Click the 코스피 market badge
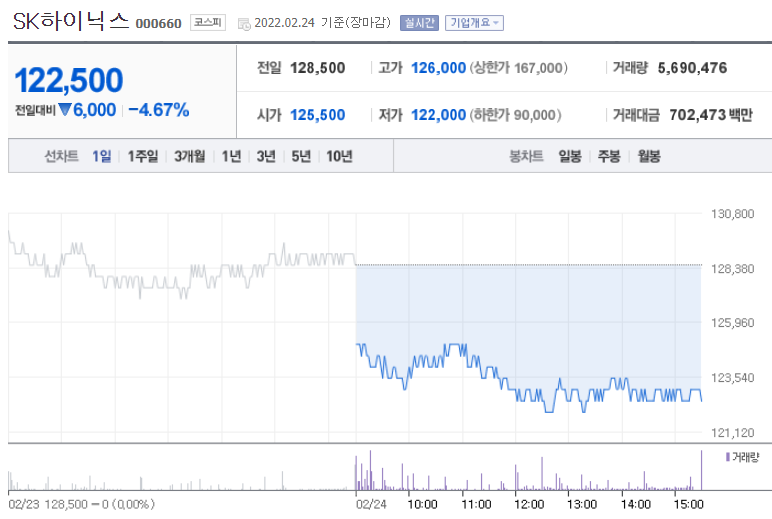This screenshot has width=772, height=519. (x=208, y=23)
